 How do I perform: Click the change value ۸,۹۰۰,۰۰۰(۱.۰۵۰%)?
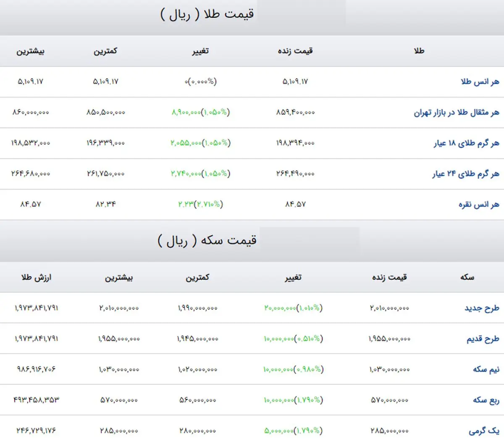coord(200,112)
